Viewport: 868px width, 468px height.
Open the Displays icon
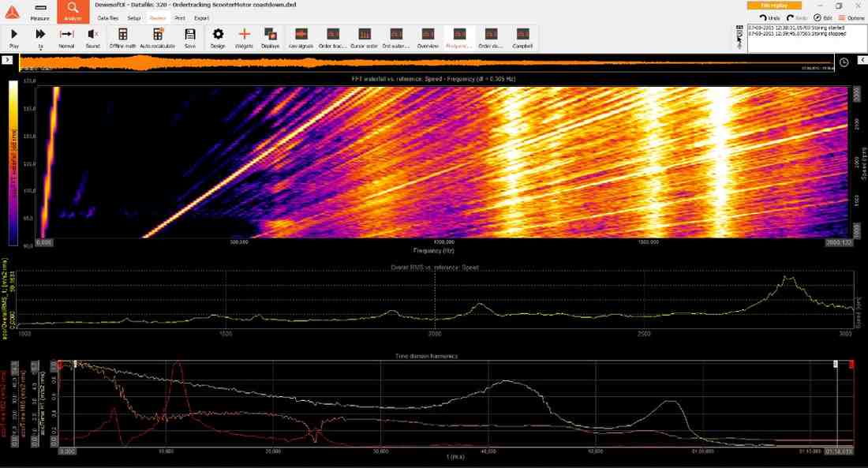pyautogui.click(x=270, y=37)
